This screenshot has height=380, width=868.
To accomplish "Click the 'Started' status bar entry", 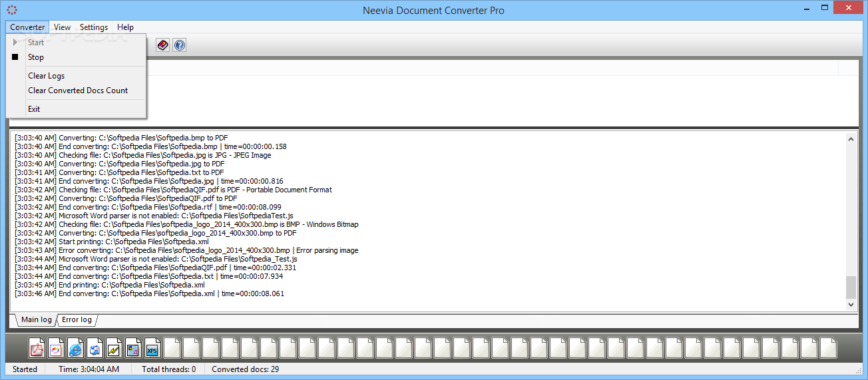I will [x=25, y=369].
